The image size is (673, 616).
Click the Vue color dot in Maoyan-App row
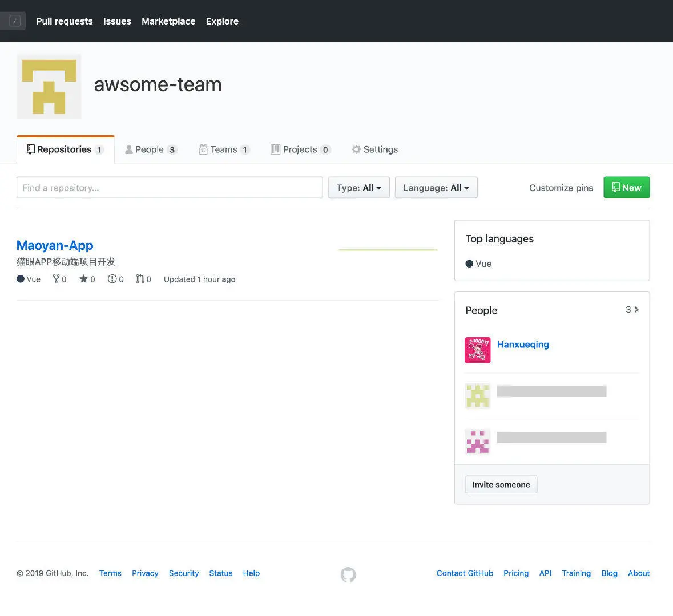tap(20, 279)
